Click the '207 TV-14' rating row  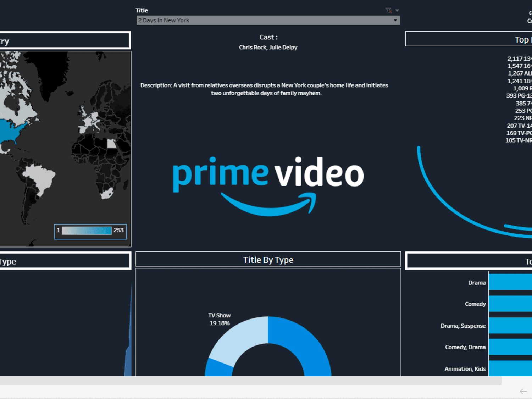tap(519, 126)
